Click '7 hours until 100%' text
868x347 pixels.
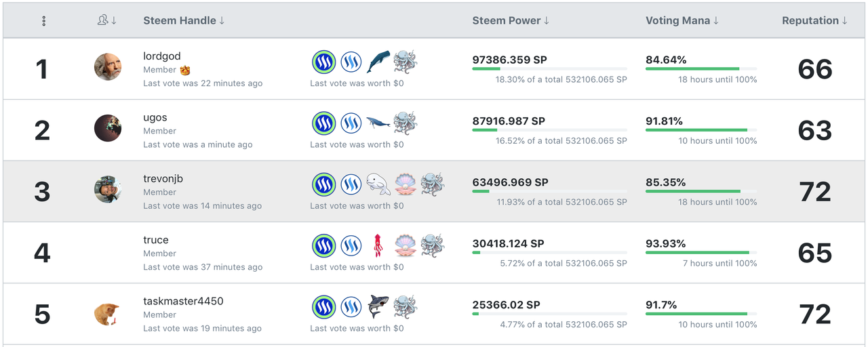720,263
